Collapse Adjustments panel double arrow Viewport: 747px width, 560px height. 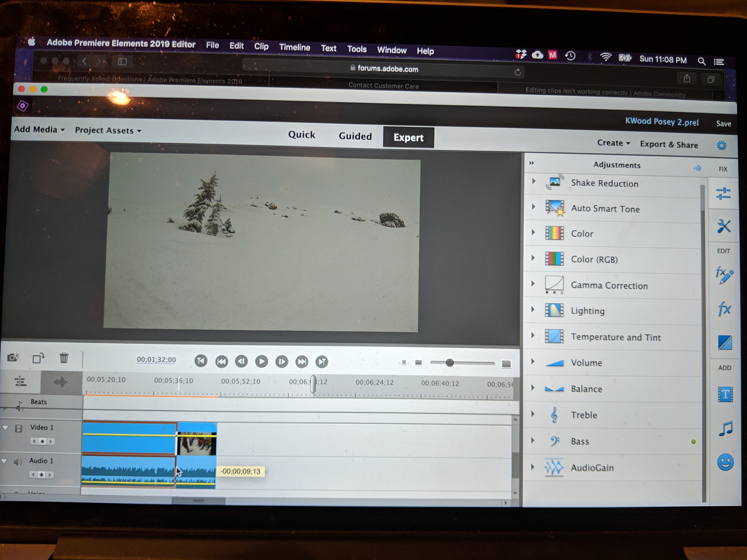pyautogui.click(x=532, y=163)
